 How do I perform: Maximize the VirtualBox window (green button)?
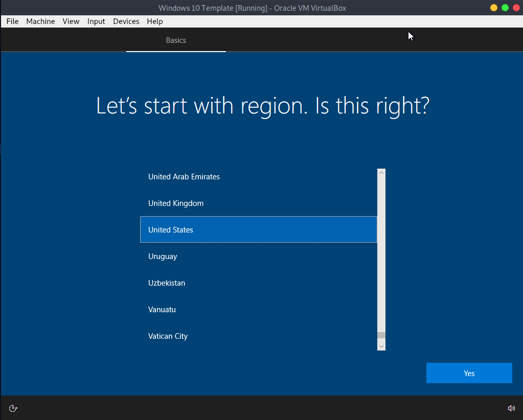(505, 8)
